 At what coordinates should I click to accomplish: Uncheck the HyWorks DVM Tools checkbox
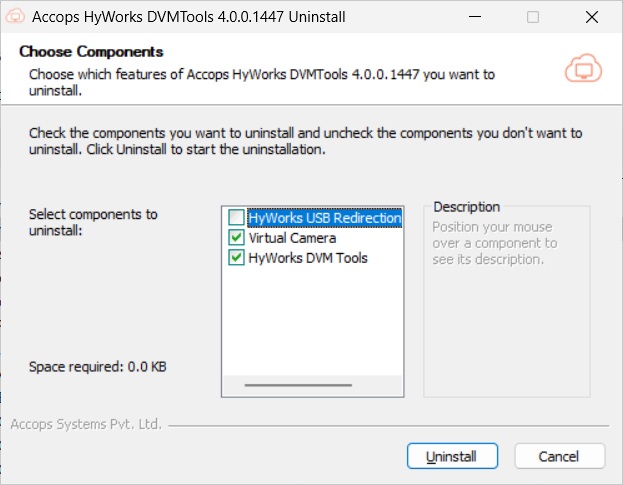pyautogui.click(x=236, y=258)
